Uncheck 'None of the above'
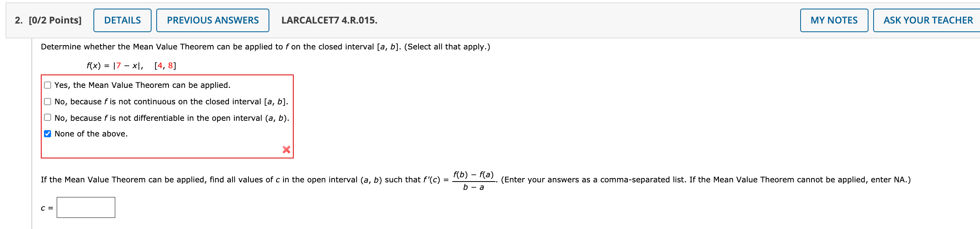980x229 pixels. [x=47, y=133]
